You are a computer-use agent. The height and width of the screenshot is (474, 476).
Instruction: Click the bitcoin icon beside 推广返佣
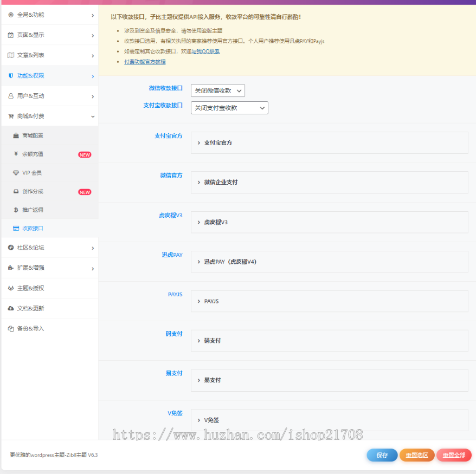[x=16, y=210]
